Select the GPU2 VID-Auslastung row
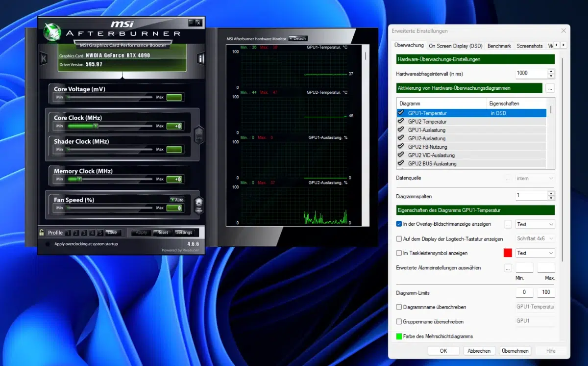This screenshot has height=366, width=588. (471, 155)
